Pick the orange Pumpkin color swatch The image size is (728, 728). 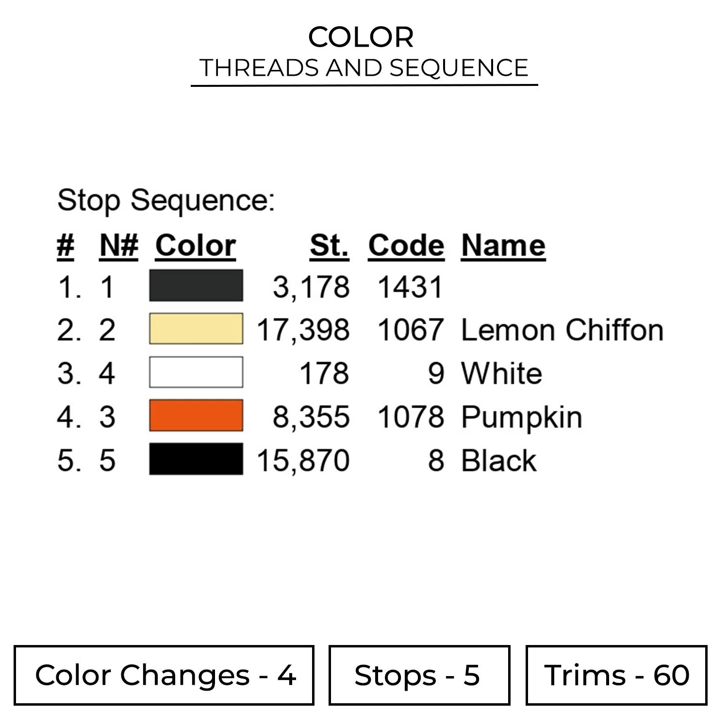[196, 416]
